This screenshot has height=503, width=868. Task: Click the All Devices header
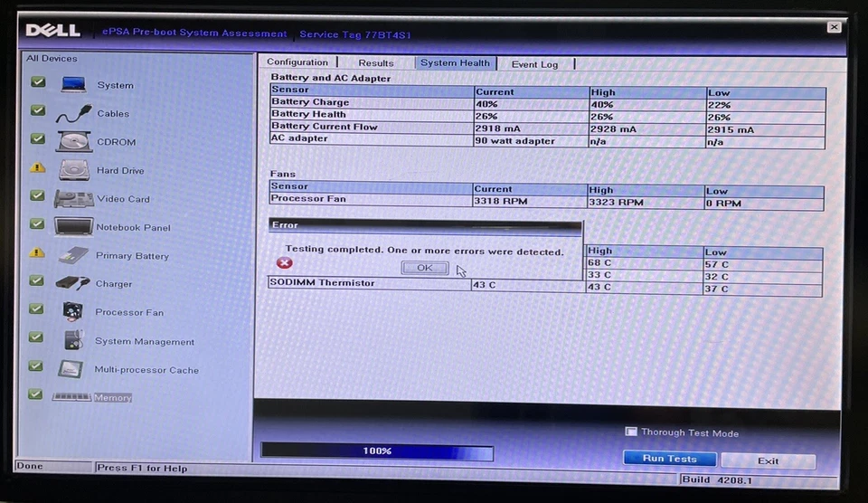click(52, 58)
